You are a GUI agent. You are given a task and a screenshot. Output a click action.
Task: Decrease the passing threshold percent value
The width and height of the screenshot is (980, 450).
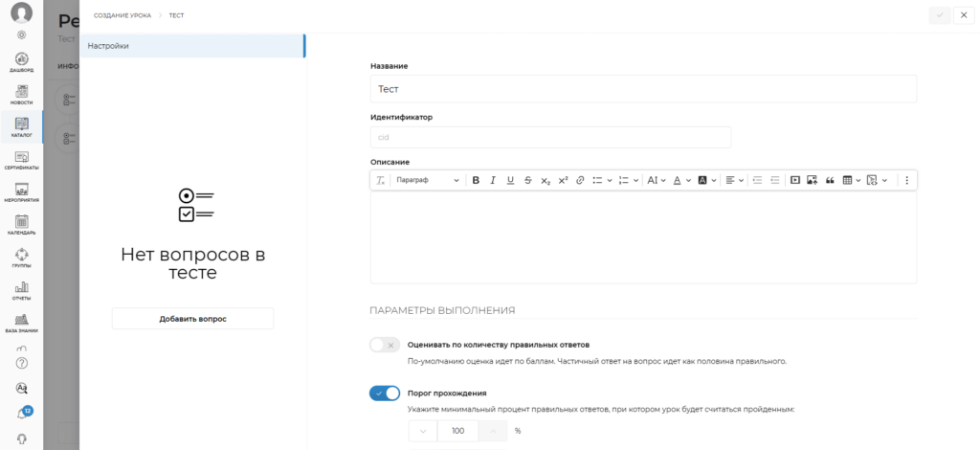coord(422,431)
